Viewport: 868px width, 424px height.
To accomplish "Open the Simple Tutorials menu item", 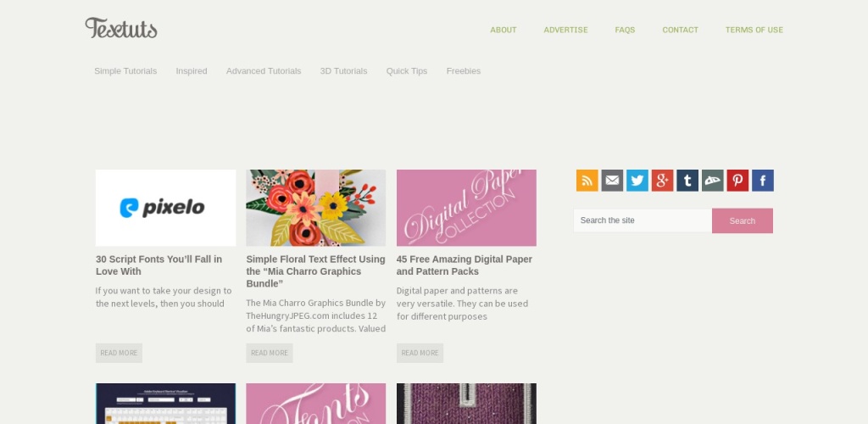I will pyautogui.click(x=125, y=71).
